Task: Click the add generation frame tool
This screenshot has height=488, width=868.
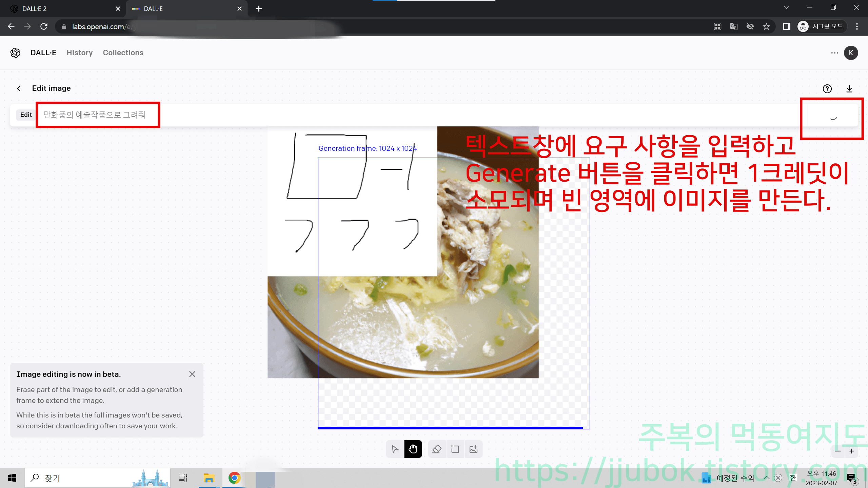Action: pyautogui.click(x=455, y=449)
